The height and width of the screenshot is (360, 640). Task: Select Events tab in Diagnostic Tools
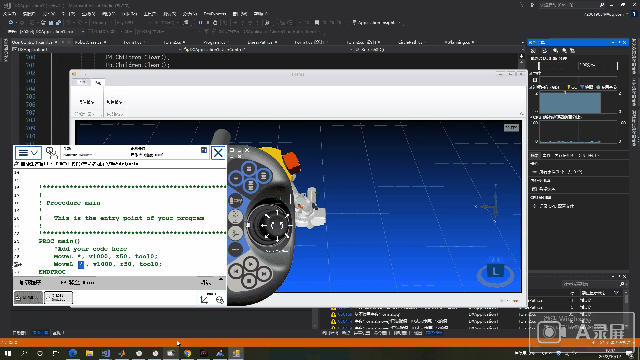pos(547,156)
